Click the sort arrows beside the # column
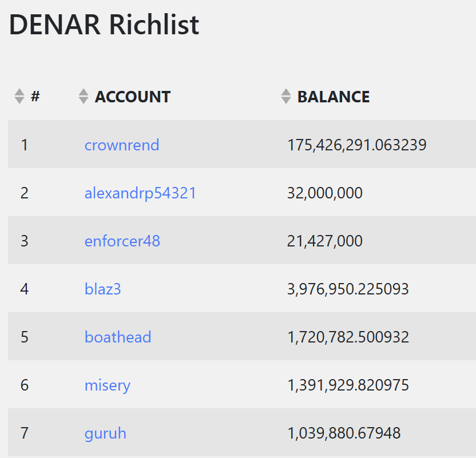This screenshot has height=458, width=476. click(19, 96)
